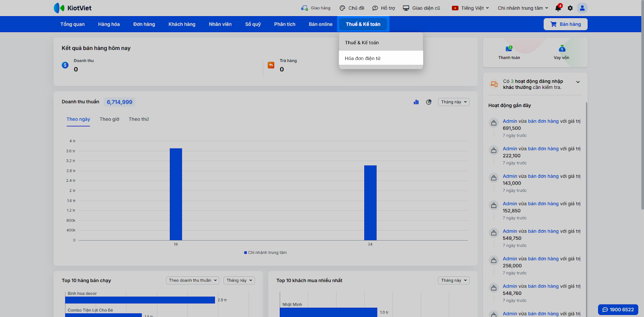Open the bán đơn hàng link for 143,000
This screenshot has height=317, width=644.
click(543, 176)
